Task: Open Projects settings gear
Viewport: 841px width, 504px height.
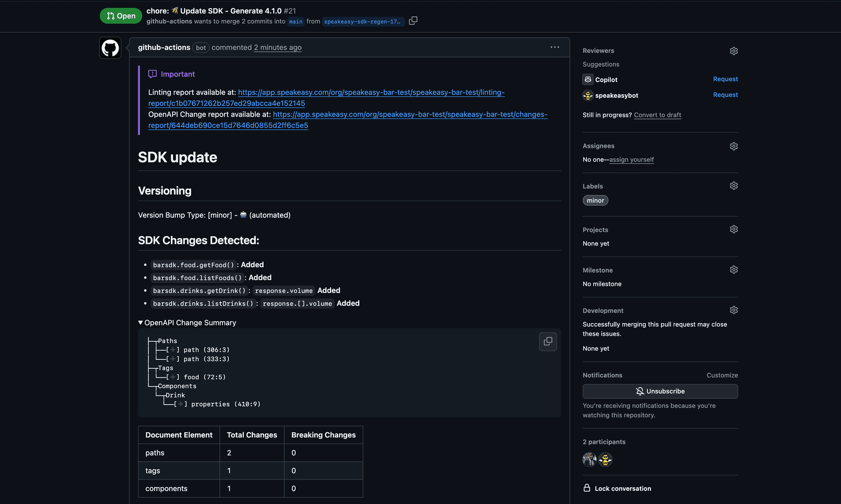Action: (x=734, y=229)
